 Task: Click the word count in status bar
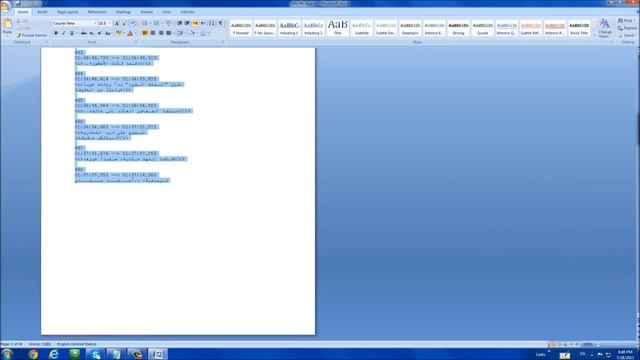click(40, 344)
